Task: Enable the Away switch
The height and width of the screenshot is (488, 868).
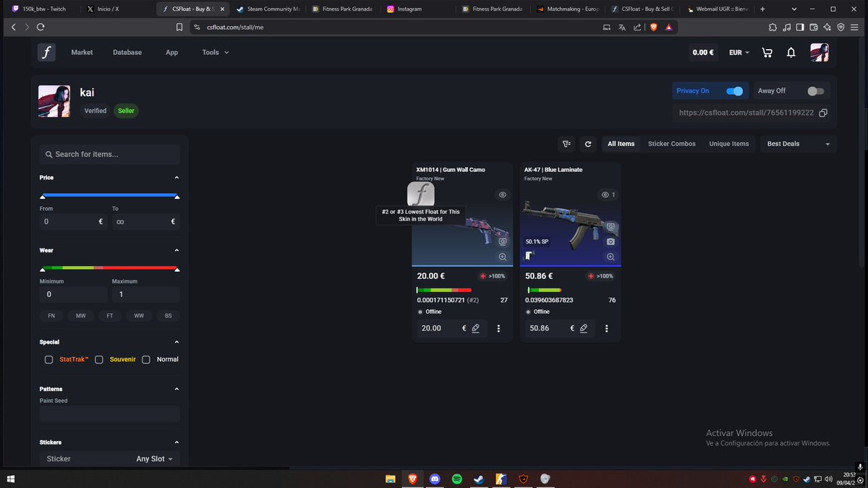Action: [x=815, y=91]
